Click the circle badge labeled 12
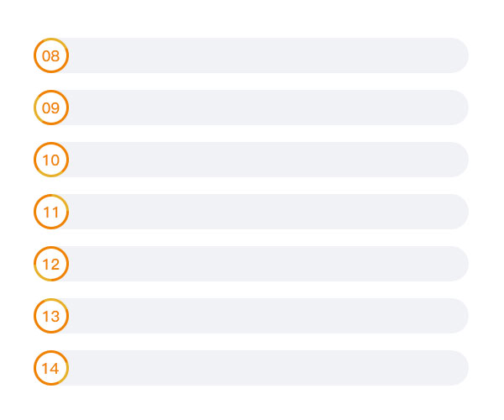 51,264
